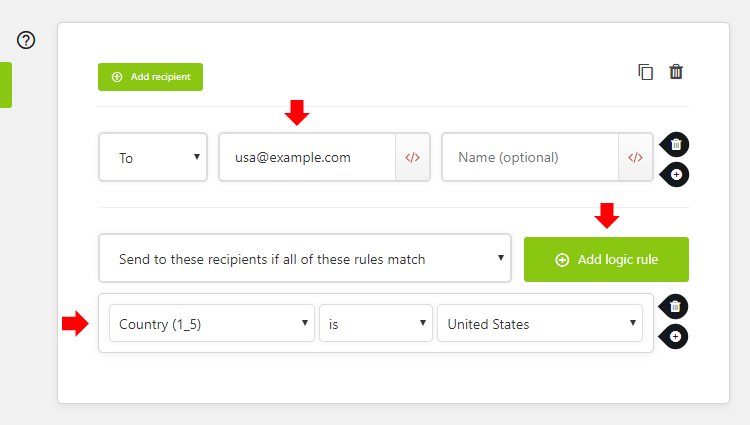Open the Country (1_5) field dropdown
Image resolution: width=750 pixels, height=425 pixels.
(212, 323)
